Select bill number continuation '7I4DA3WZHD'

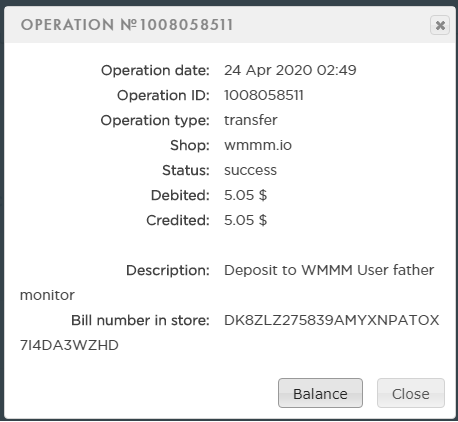pos(69,345)
